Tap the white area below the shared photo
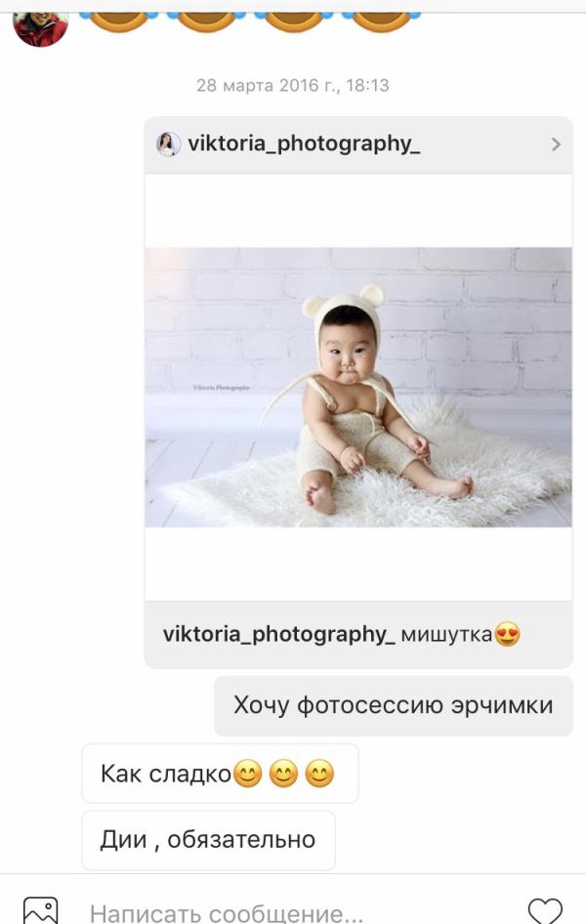Viewport: 586px width, 924px height. point(358,564)
